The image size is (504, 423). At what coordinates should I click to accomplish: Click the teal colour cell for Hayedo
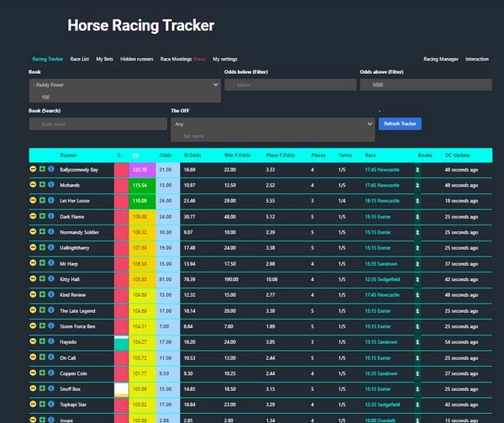(x=121, y=342)
